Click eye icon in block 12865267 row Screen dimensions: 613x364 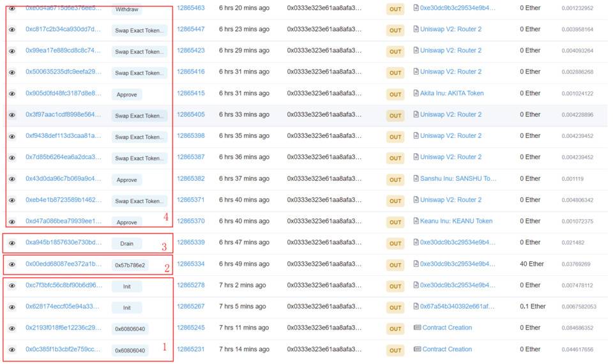coord(12,307)
